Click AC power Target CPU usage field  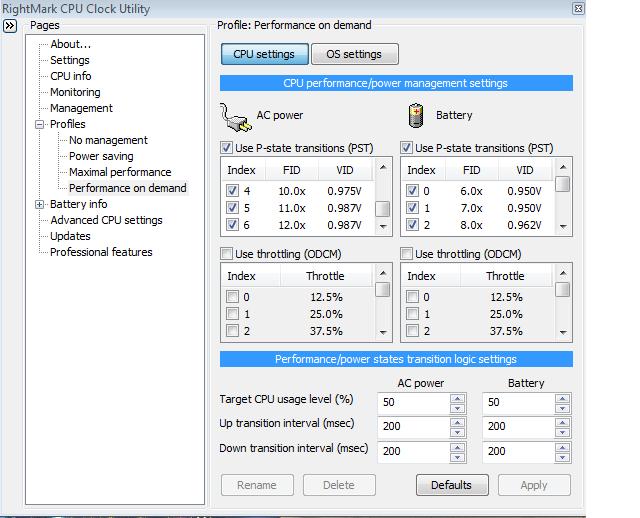point(414,403)
